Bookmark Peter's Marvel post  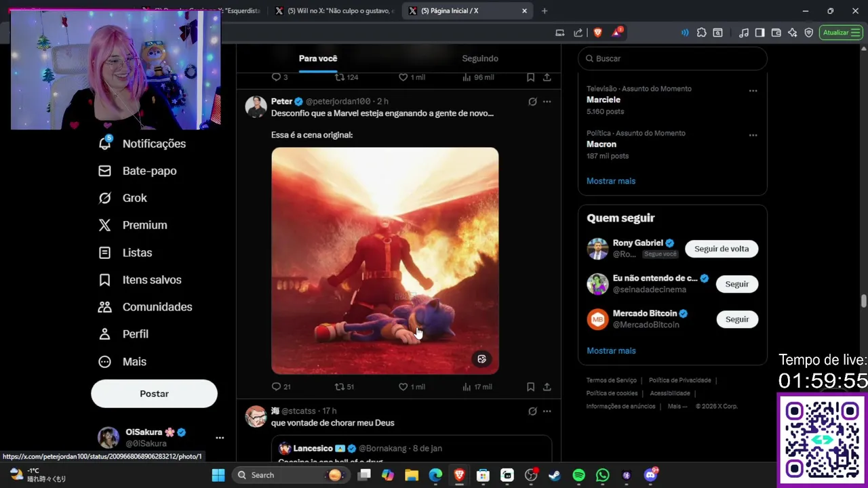pos(530,386)
